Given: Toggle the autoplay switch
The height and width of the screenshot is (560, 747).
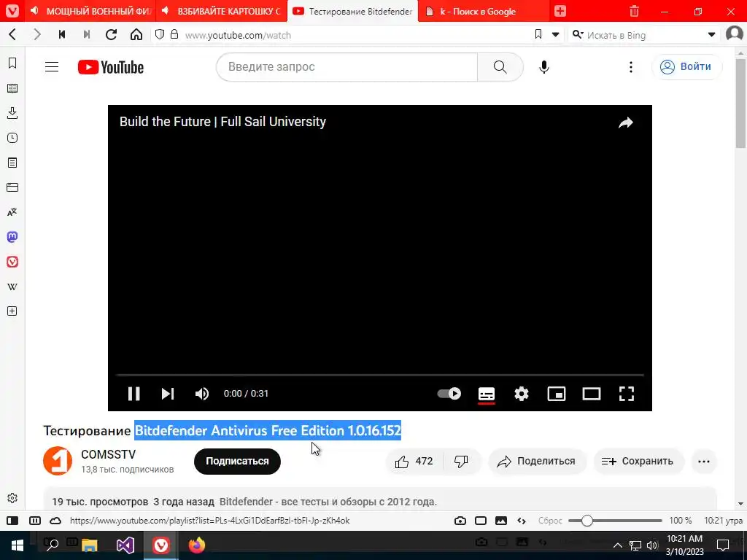Looking at the screenshot, I should click(x=449, y=394).
